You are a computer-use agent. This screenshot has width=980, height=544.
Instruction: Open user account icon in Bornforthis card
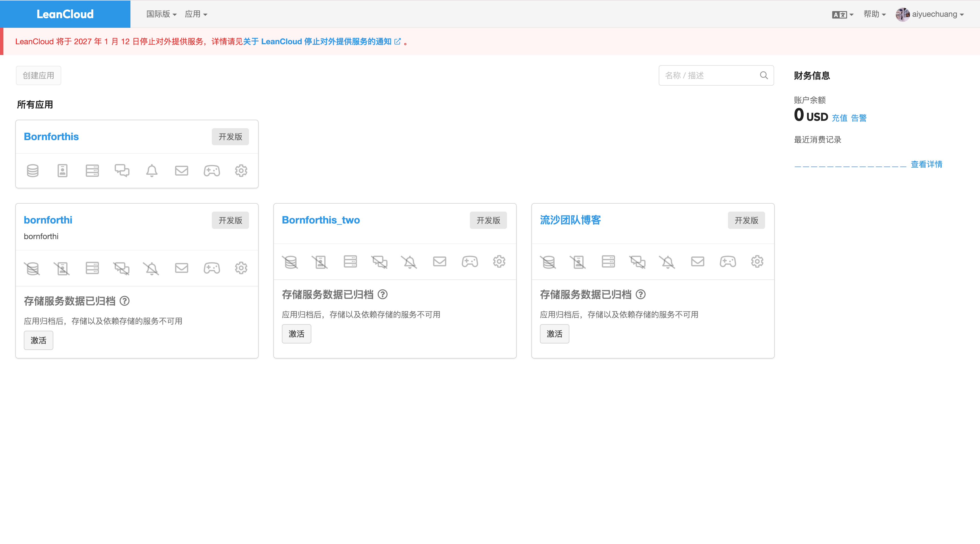pyautogui.click(x=62, y=171)
